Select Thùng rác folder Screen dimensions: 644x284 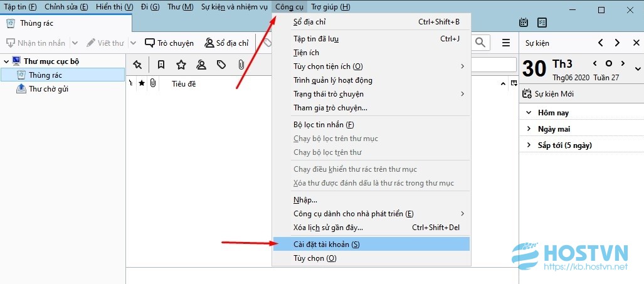click(63, 75)
